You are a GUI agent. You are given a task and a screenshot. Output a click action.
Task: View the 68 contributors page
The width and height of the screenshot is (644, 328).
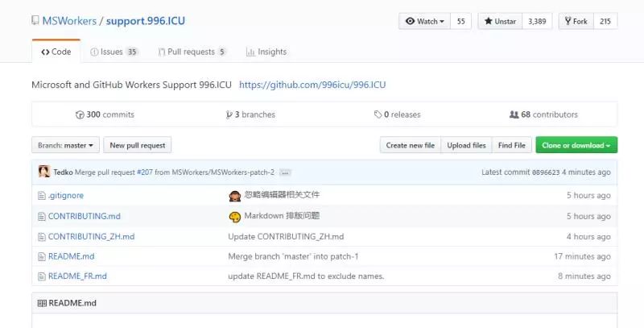[543, 114]
